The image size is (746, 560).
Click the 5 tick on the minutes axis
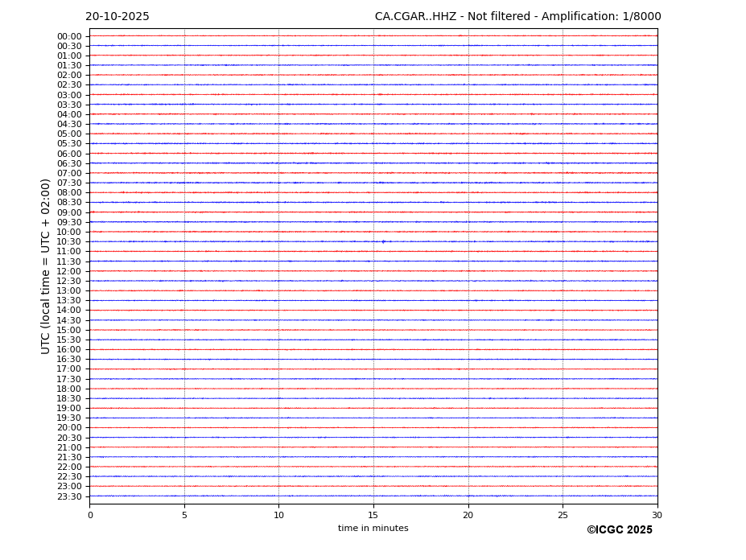(x=184, y=515)
